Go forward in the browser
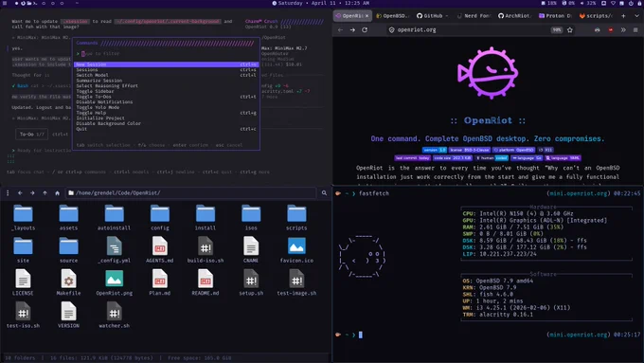644x363 pixels. 352,30
